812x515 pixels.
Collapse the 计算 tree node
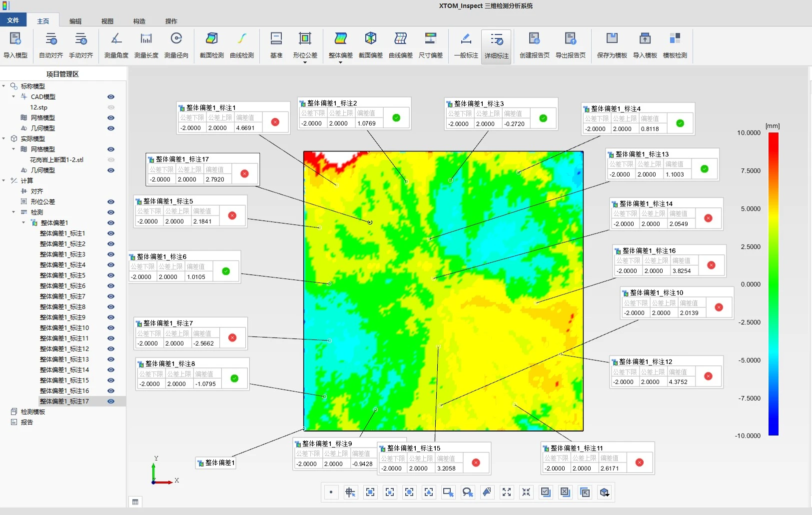[4, 180]
